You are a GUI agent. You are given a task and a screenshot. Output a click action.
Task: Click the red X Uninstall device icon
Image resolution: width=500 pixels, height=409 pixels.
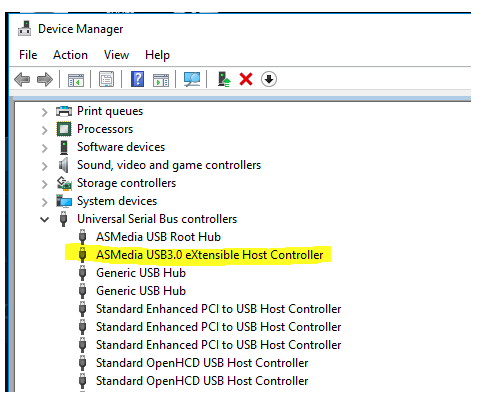click(x=246, y=79)
